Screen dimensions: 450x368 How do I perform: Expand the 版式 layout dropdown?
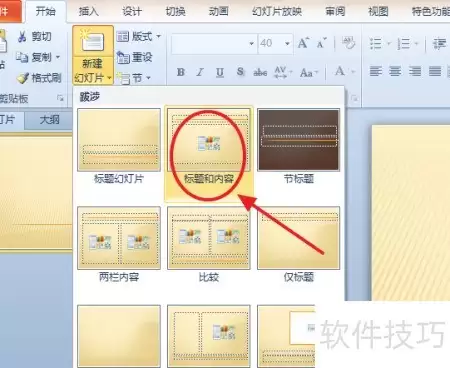(138, 36)
